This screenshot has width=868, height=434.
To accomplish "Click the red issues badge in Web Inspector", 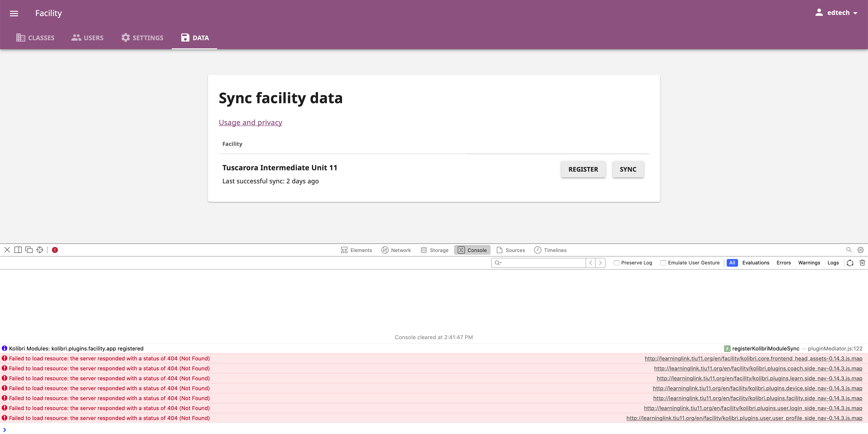I will (x=55, y=250).
